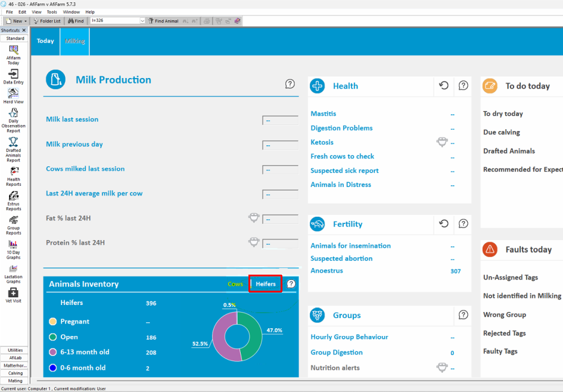Open the Tools menu
The height and width of the screenshot is (392, 563).
coord(52,12)
